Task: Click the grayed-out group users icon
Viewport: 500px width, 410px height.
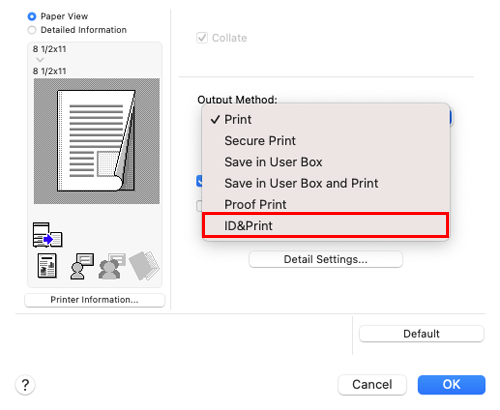Action: [112, 266]
